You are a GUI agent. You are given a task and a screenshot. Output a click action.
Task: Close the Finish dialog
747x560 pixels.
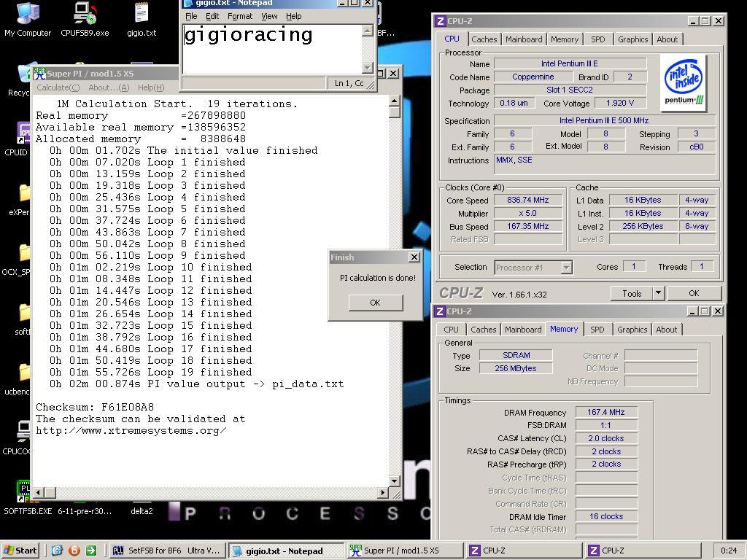[x=414, y=257]
